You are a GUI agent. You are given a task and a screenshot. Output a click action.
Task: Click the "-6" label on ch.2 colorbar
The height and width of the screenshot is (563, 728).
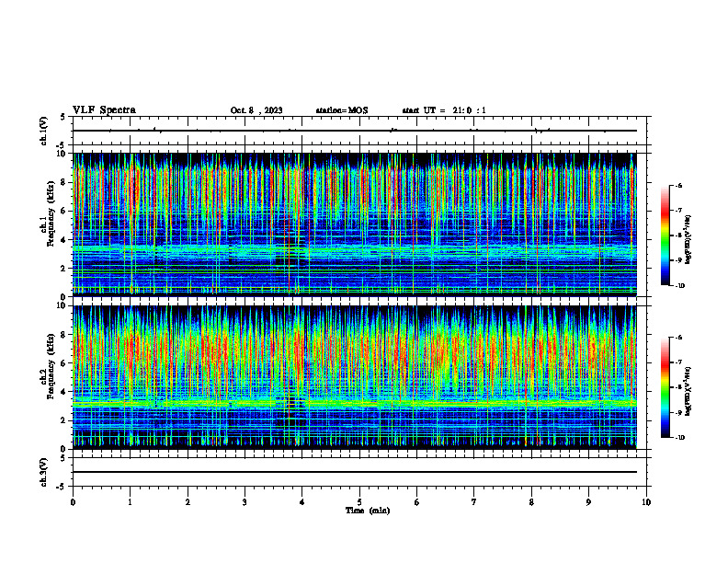click(x=678, y=338)
